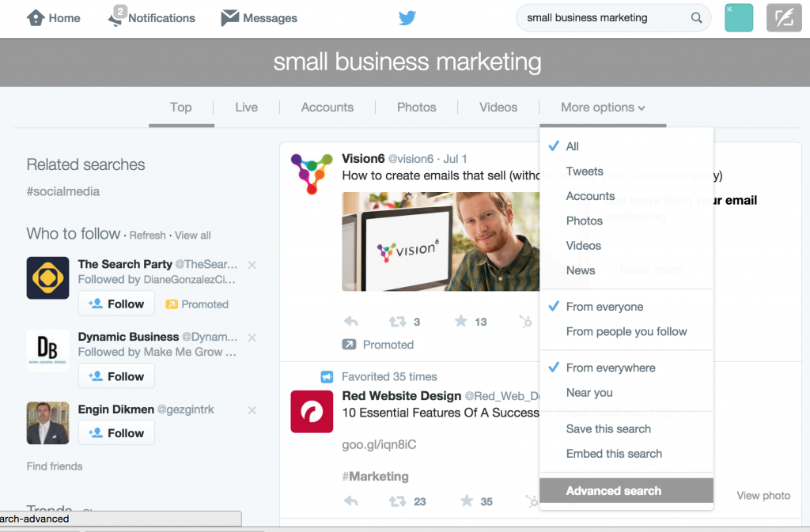
Task: Dismiss The Search Party suggestion
Action: [x=252, y=266]
